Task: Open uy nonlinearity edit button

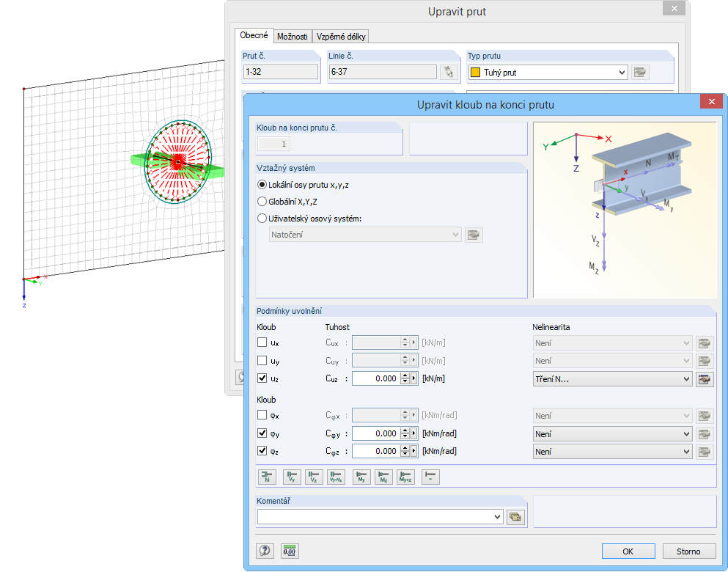Action: pyautogui.click(x=705, y=361)
